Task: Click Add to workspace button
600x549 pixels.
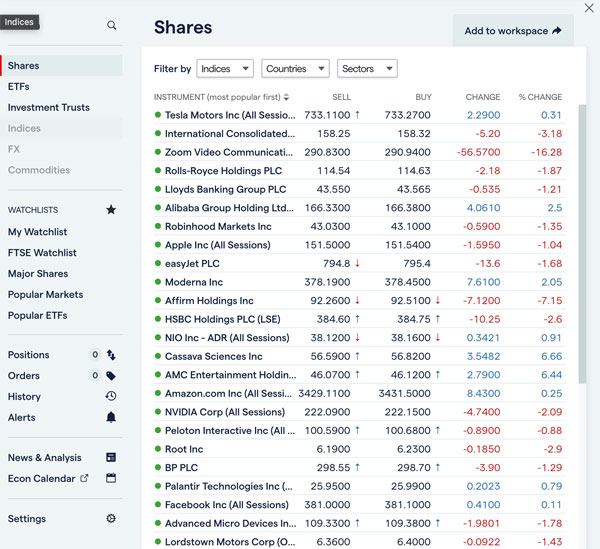Action: (x=513, y=31)
